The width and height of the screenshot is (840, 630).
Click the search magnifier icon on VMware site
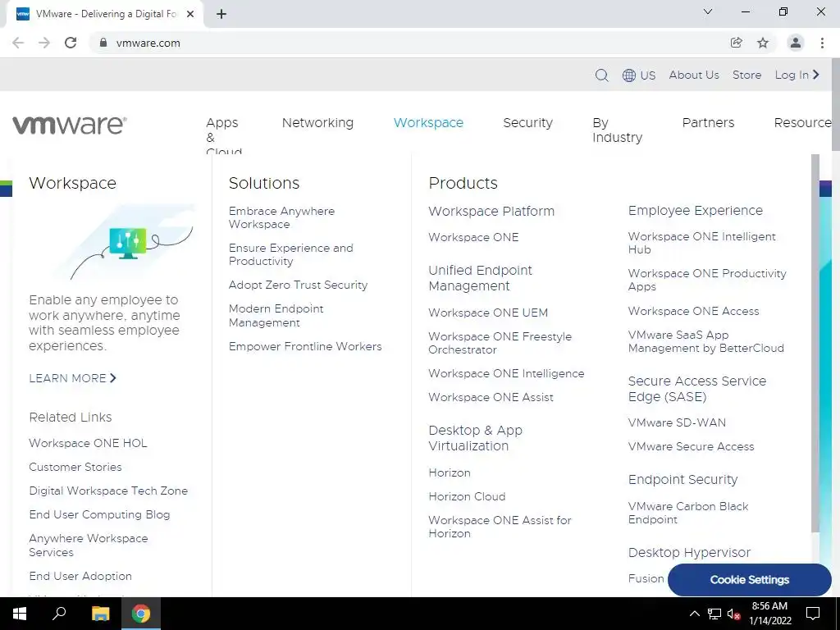[x=601, y=75]
